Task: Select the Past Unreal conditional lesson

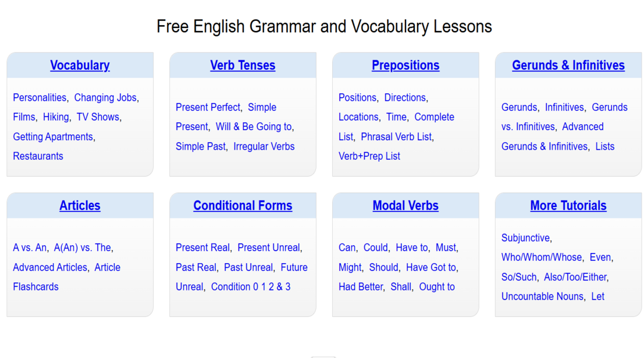Action: [x=249, y=267]
